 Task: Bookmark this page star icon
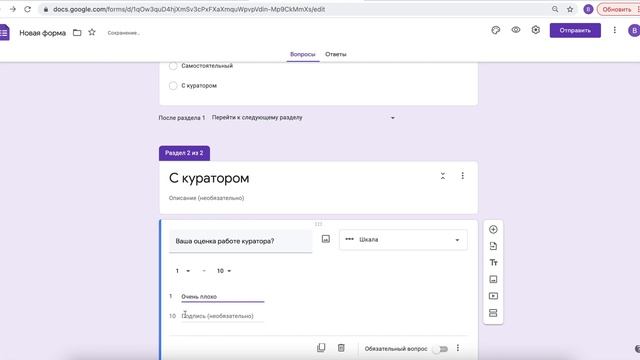(570, 9)
